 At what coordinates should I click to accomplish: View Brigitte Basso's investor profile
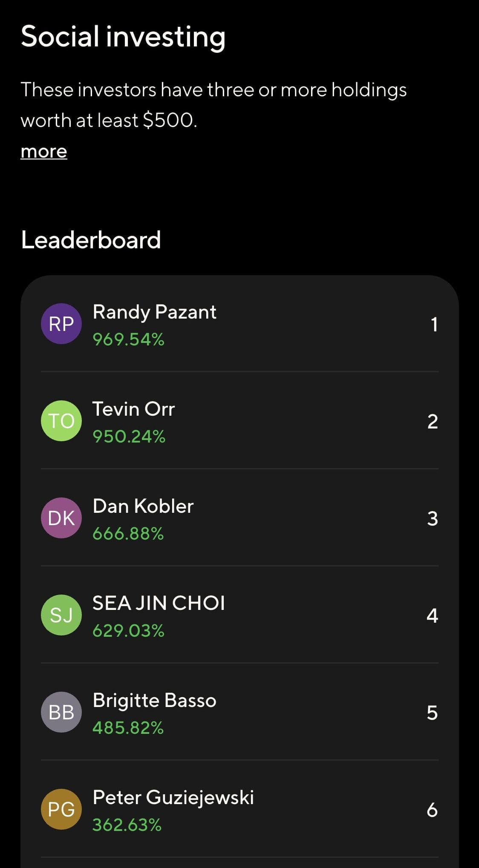coord(154,701)
